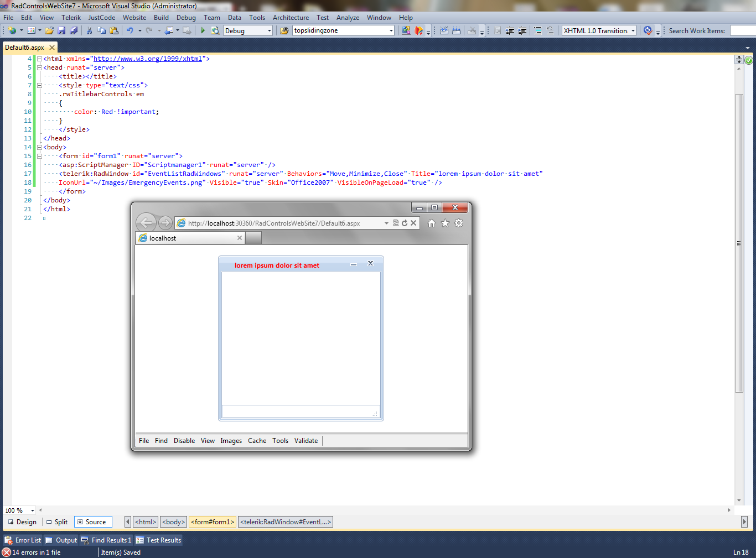Screen dimensions: 756x558
Task: Select the <body> tag navigator breadcrumb
Action: [x=174, y=522]
